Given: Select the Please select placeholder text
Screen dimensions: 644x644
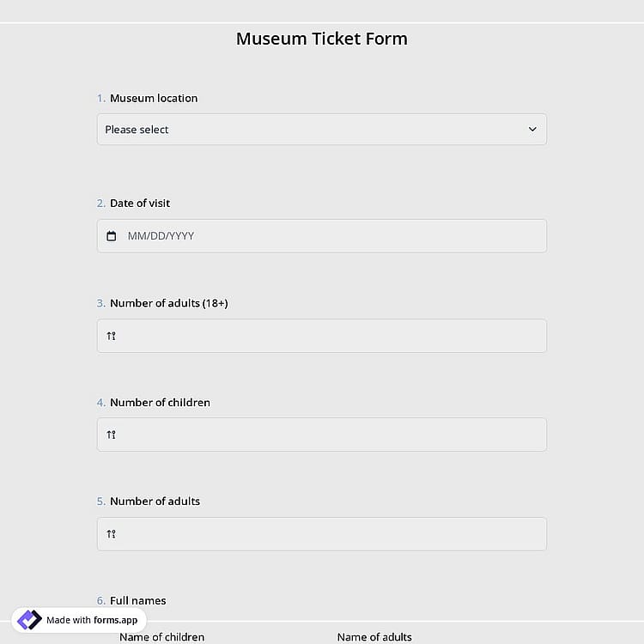Looking at the screenshot, I should point(137,130).
